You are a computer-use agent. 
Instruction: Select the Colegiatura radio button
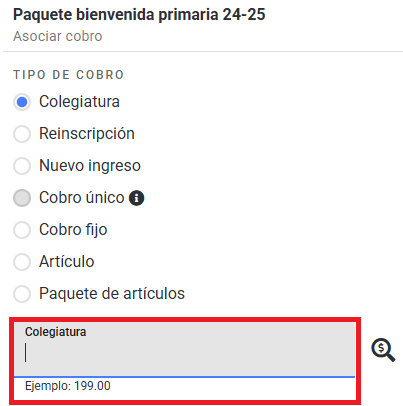[22, 102]
